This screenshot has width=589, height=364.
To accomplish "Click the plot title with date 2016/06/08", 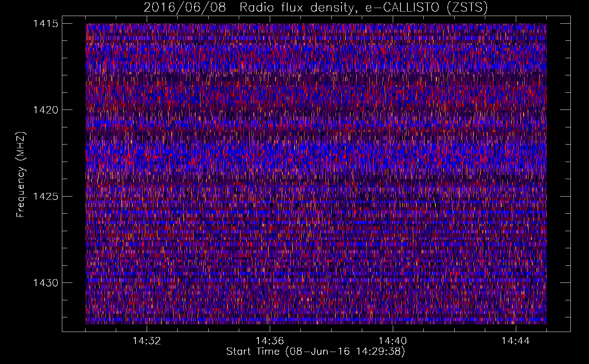I will click(316, 8).
